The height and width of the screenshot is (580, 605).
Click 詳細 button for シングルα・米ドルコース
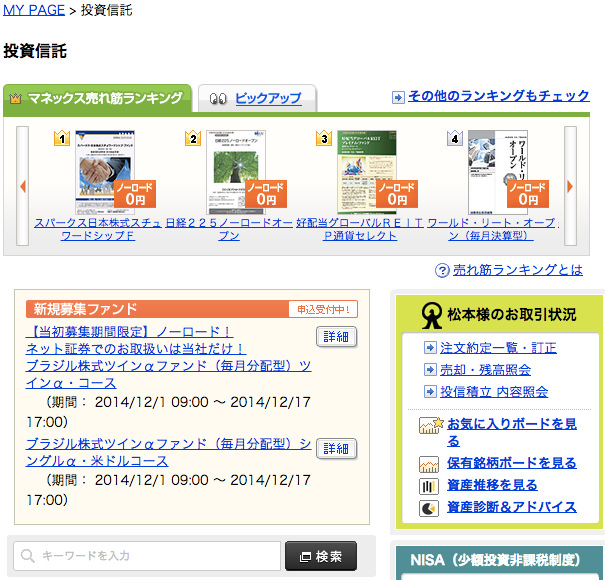click(336, 448)
